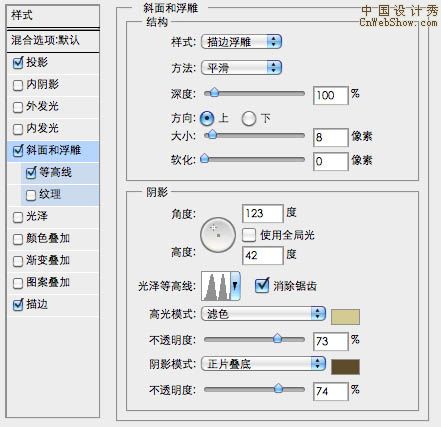Screen dimensions: 441x427
Task: Select the 等高线 sub-item
Action: click(x=60, y=172)
